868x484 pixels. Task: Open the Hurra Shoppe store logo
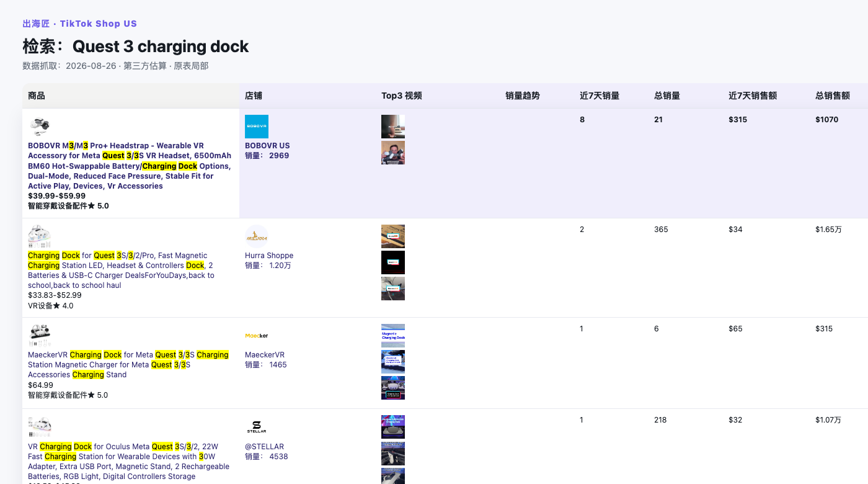click(x=257, y=236)
